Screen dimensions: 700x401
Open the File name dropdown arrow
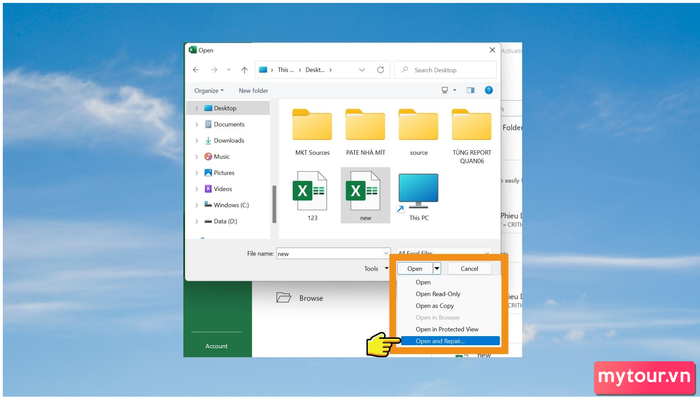[x=386, y=254]
